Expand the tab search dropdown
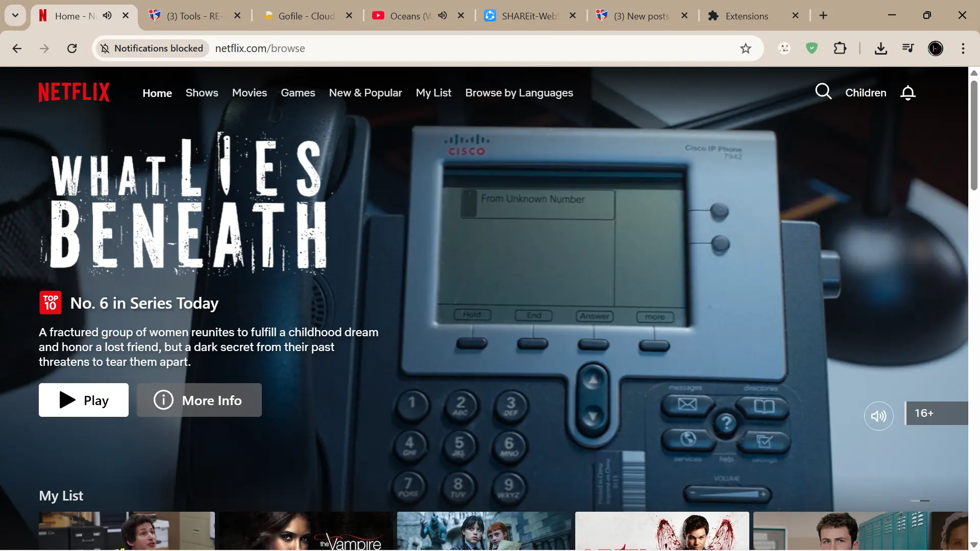 coord(15,15)
